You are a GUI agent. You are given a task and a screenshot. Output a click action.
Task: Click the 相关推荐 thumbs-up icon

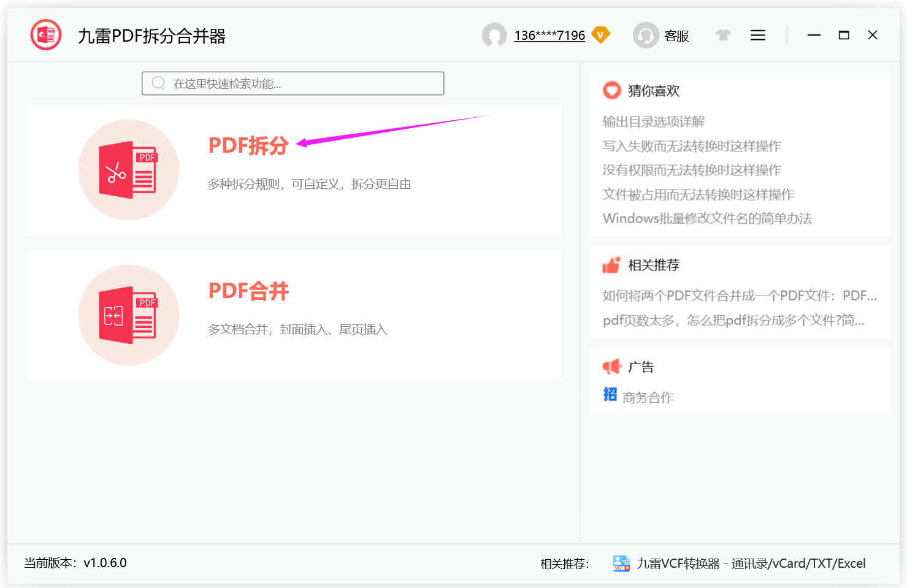point(611,265)
